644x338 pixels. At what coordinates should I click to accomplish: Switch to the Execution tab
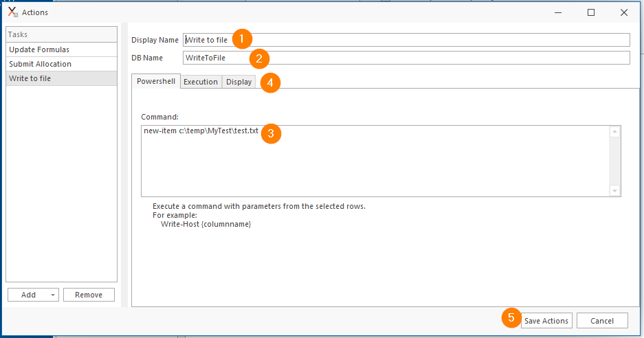[201, 82]
